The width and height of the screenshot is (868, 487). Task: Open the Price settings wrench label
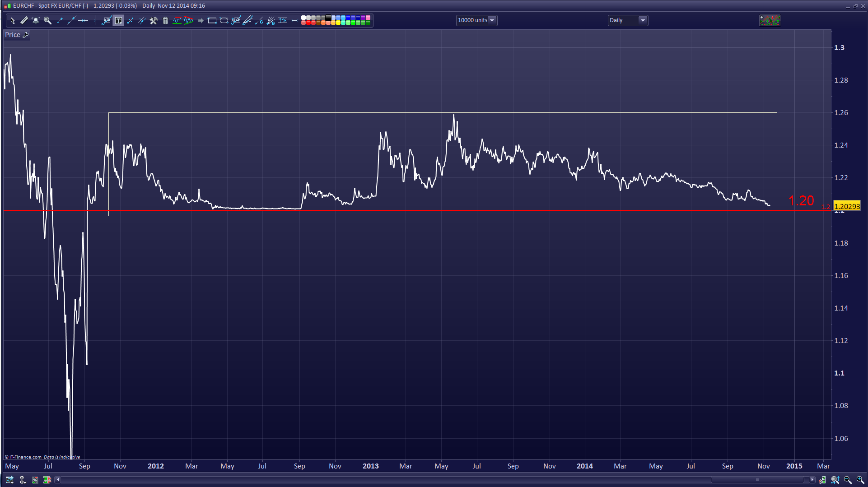[17, 35]
